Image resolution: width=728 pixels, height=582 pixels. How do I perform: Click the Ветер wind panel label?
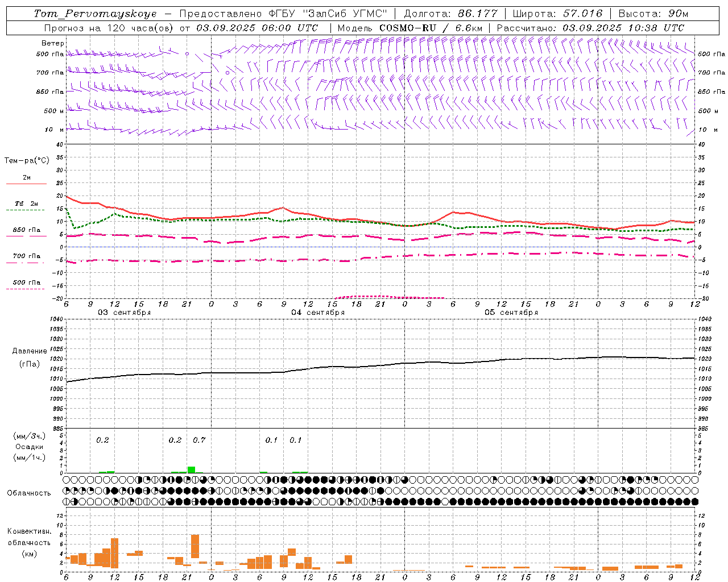[53, 43]
